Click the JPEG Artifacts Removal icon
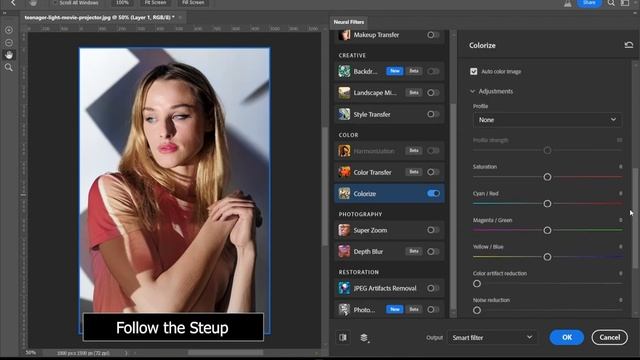 coord(344,288)
